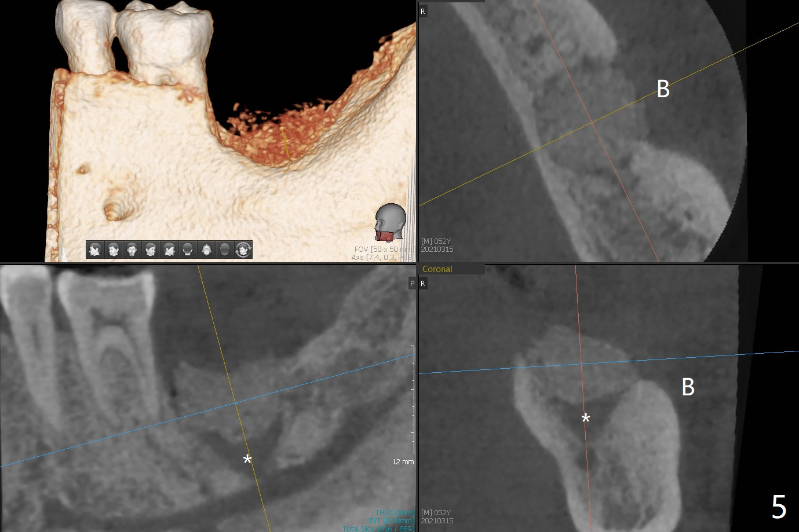799x532 pixels.
Task: Select the back-of-head view icon
Action: pos(188,250)
